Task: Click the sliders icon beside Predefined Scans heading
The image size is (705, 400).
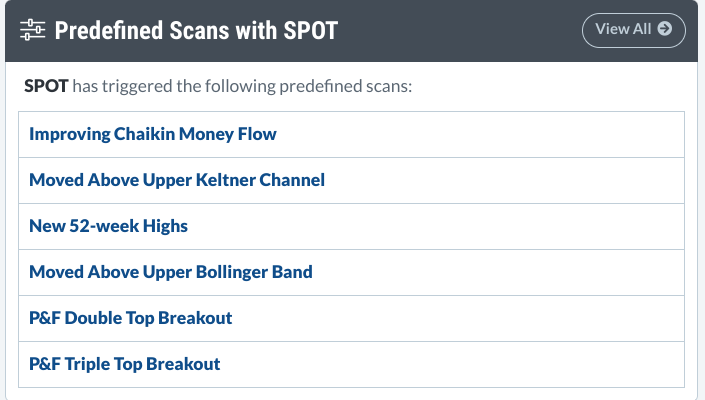Action: (x=32, y=30)
